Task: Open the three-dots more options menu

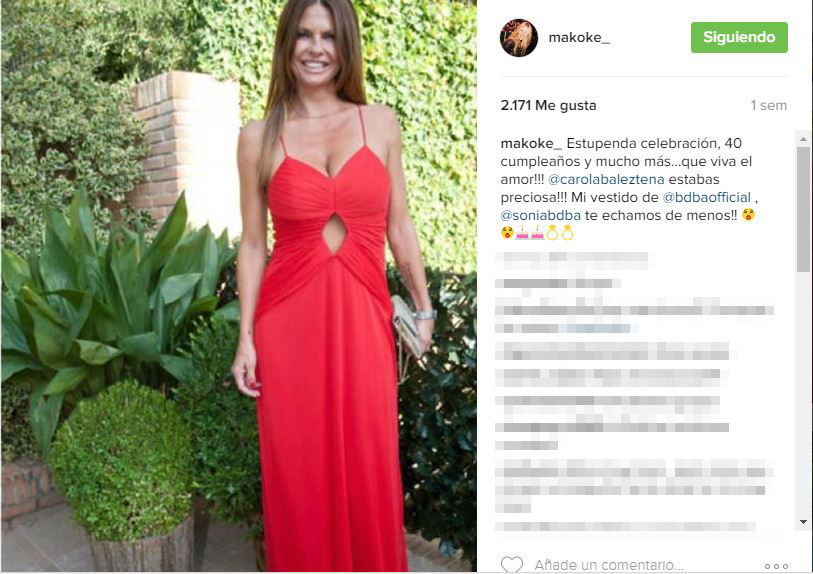Action: point(776,566)
